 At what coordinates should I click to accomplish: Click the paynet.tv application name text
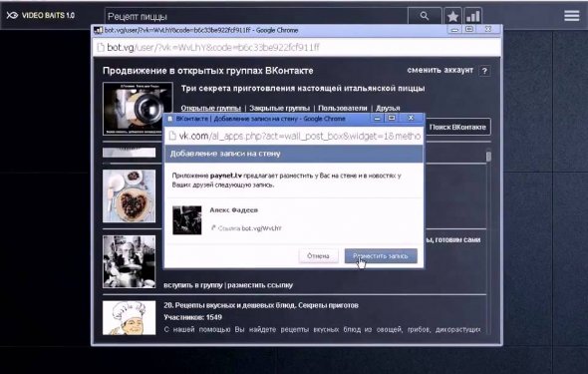(x=226, y=176)
